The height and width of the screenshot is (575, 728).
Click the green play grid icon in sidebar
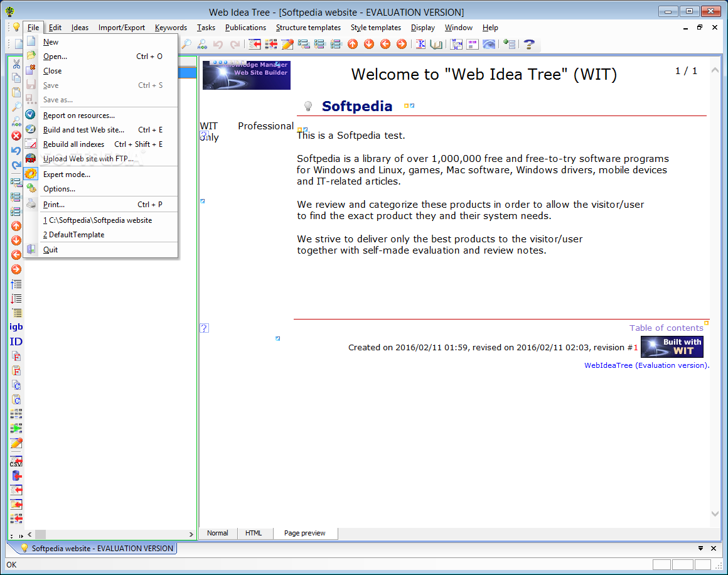16,428
